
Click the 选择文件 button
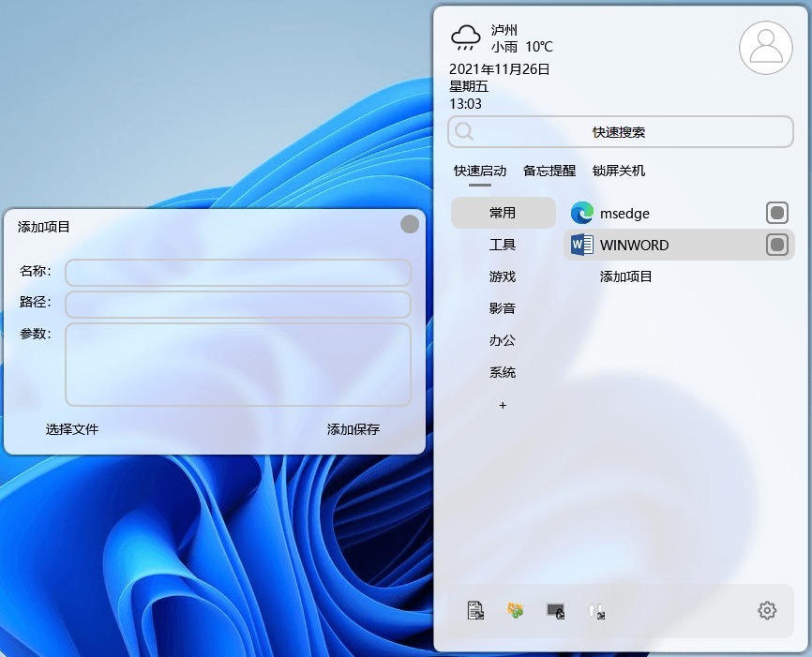pos(72,429)
